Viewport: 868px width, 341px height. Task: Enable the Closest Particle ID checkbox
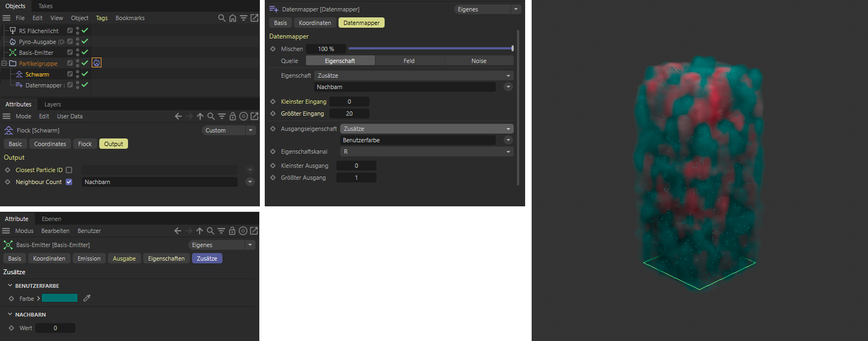(x=69, y=170)
